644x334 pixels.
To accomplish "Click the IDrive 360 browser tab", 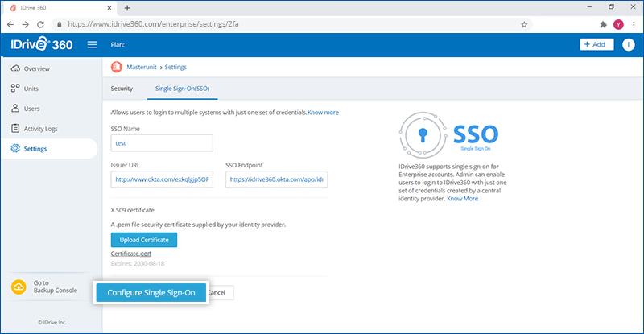I will [61, 8].
